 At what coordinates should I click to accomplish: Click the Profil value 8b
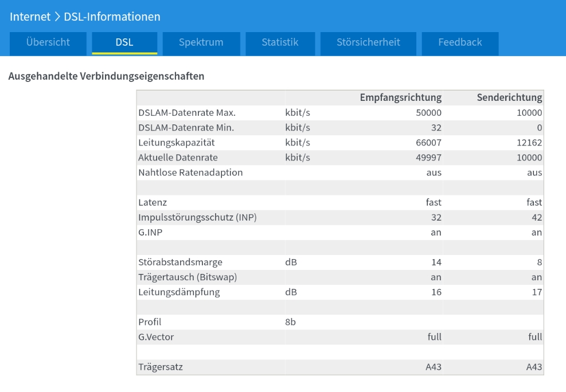point(290,322)
